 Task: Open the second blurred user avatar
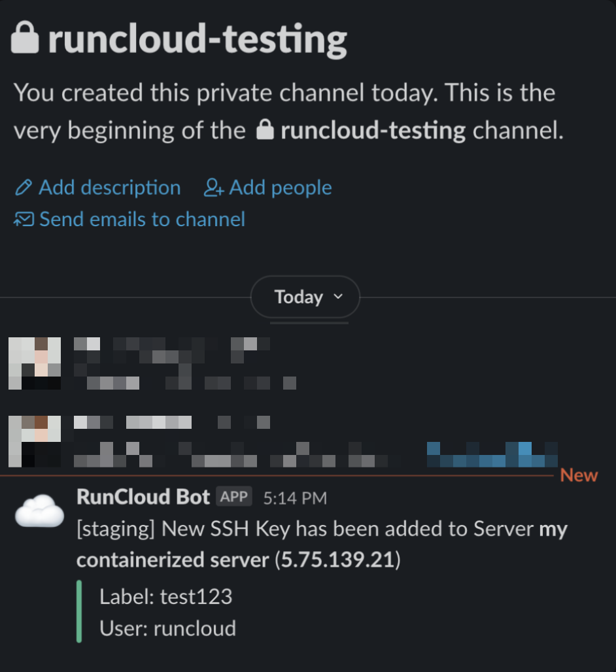point(35,441)
